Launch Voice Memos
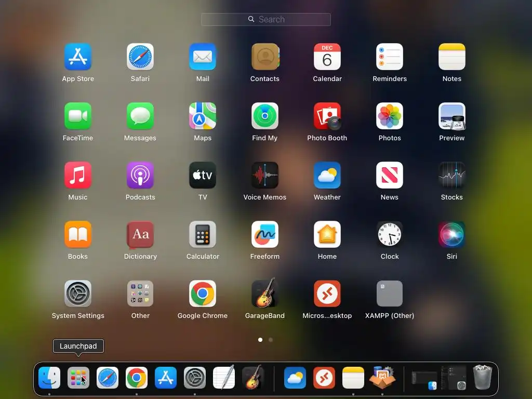This screenshot has width=532, height=399. 265,175
